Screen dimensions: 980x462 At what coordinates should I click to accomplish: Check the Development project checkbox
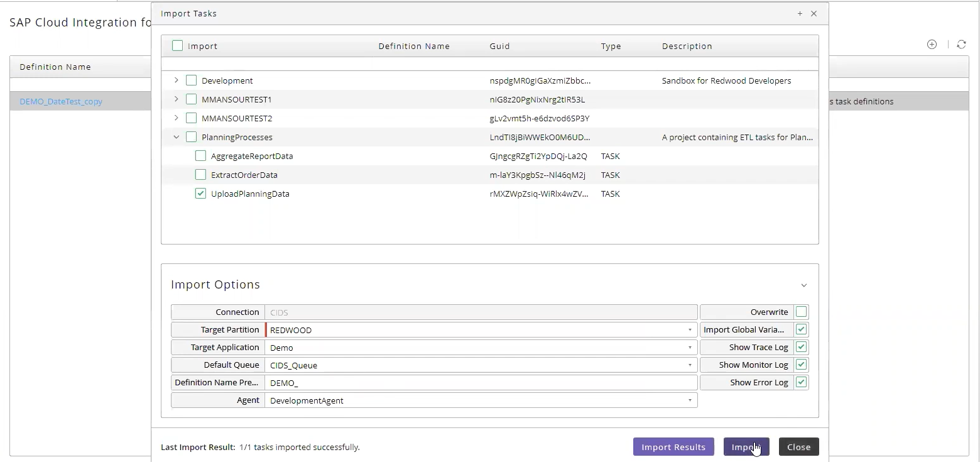pos(192,80)
